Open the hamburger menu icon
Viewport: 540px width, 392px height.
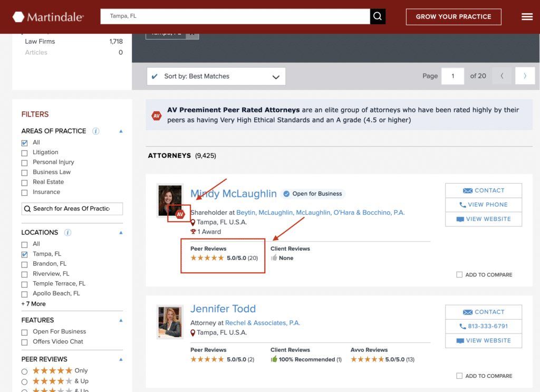(527, 17)
